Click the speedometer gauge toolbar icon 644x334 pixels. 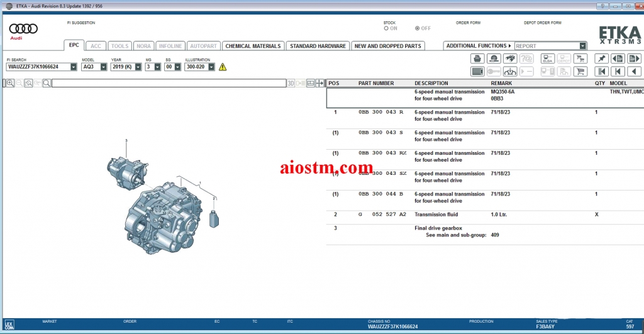click(494, 58)
